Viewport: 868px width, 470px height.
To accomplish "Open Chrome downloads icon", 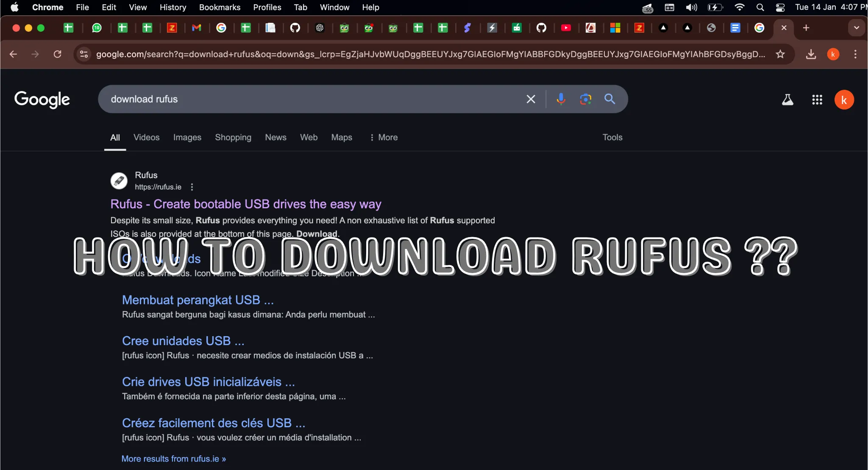I will [811, 54].
